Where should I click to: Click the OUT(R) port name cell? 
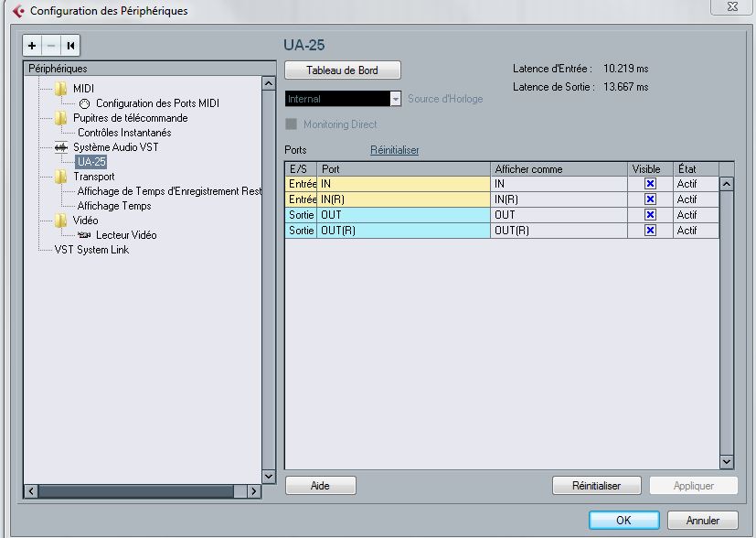pyautogui.click(x=403, y=231)
